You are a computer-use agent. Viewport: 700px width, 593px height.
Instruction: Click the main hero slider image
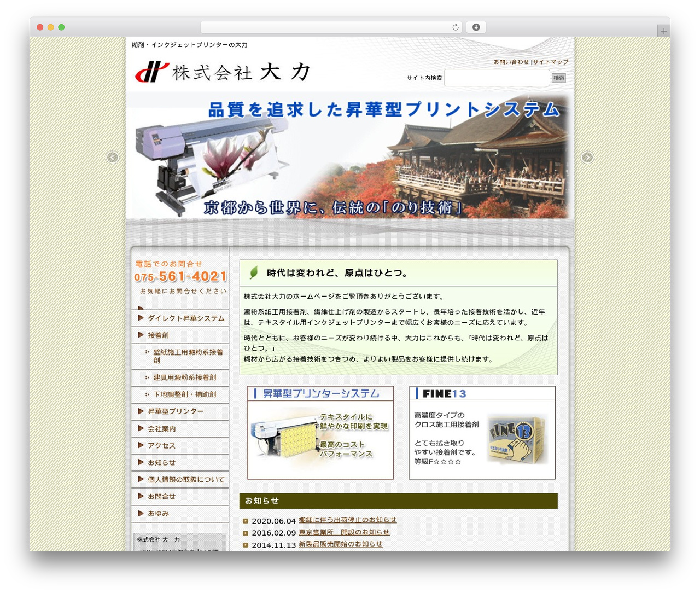click(350, 155)
